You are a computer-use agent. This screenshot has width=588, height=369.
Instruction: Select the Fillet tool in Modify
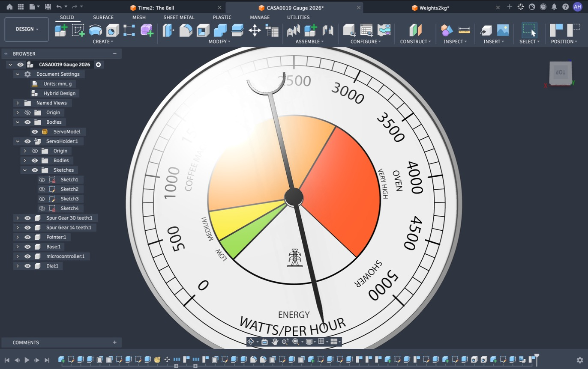tap(186, 30)
